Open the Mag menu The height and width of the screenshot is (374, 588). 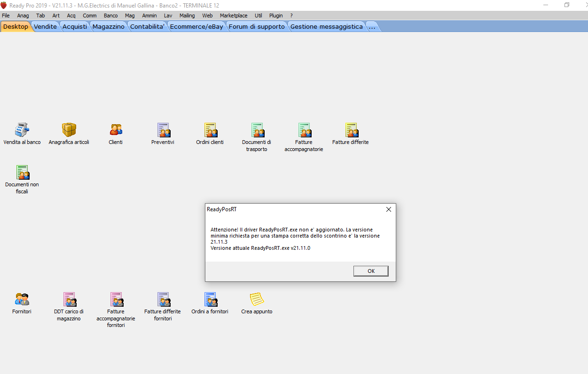[x=130, y=16]
